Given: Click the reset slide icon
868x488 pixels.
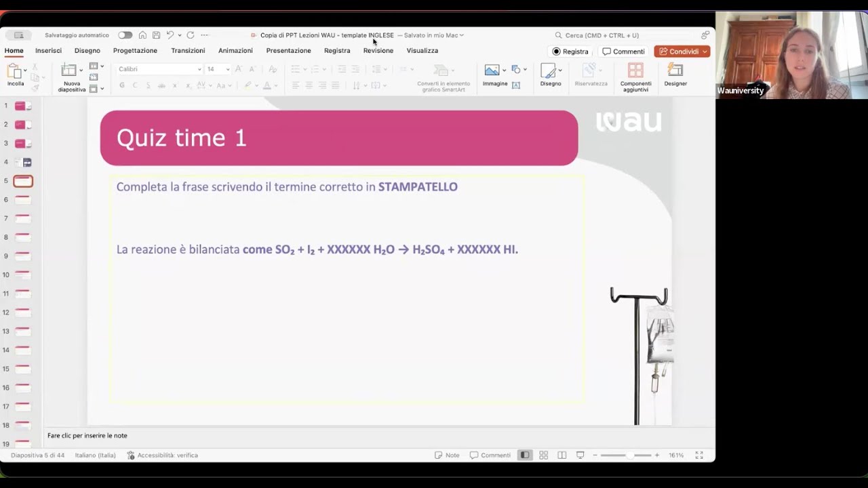Looking at the screenshot, I should point(94,78).
